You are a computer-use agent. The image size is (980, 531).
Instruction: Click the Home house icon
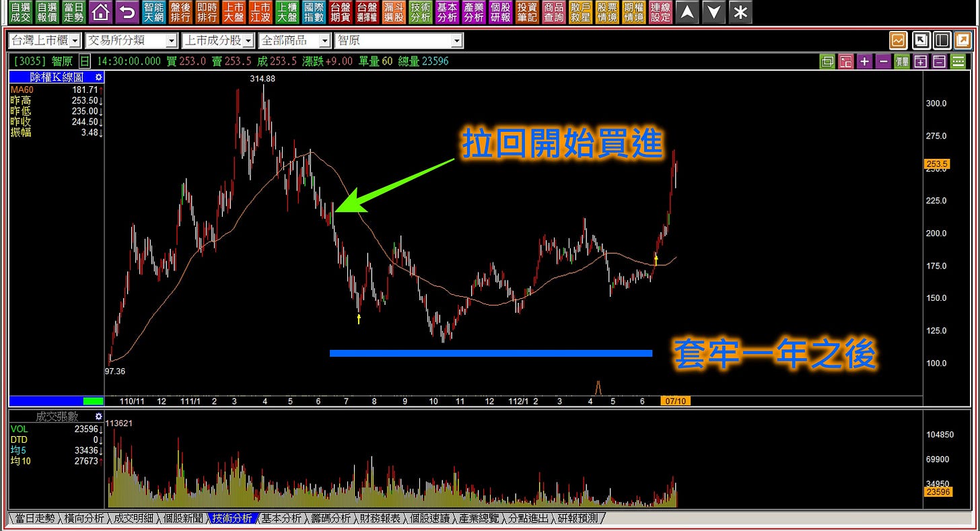pyautogui.click(x=100, y=12)
